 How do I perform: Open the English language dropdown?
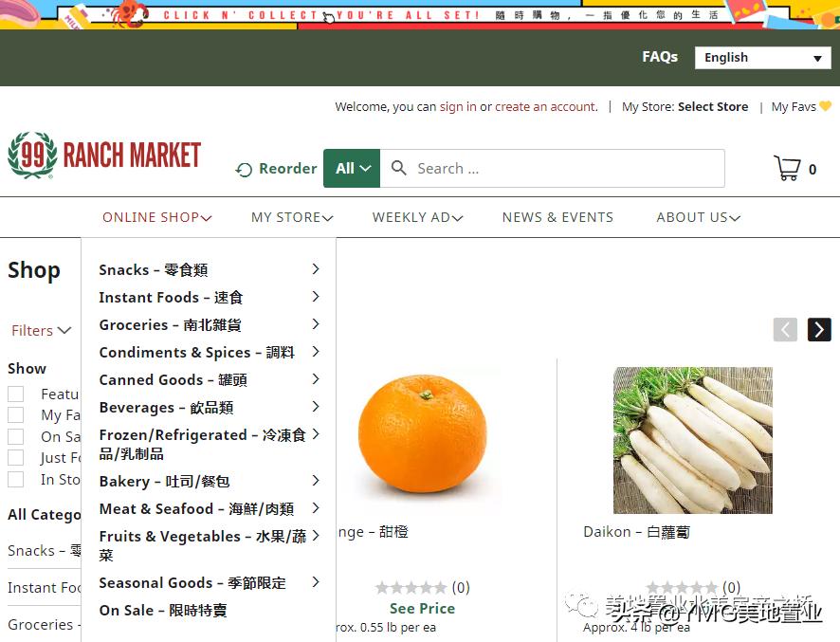tap(762, 57)
